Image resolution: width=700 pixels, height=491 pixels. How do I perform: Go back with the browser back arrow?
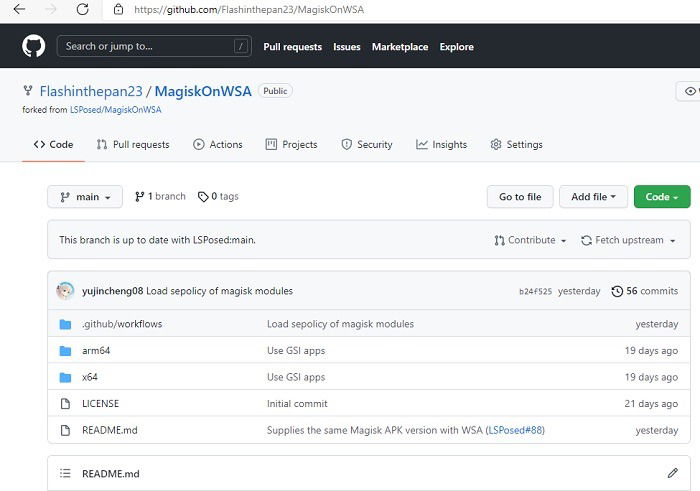[19, 9]
